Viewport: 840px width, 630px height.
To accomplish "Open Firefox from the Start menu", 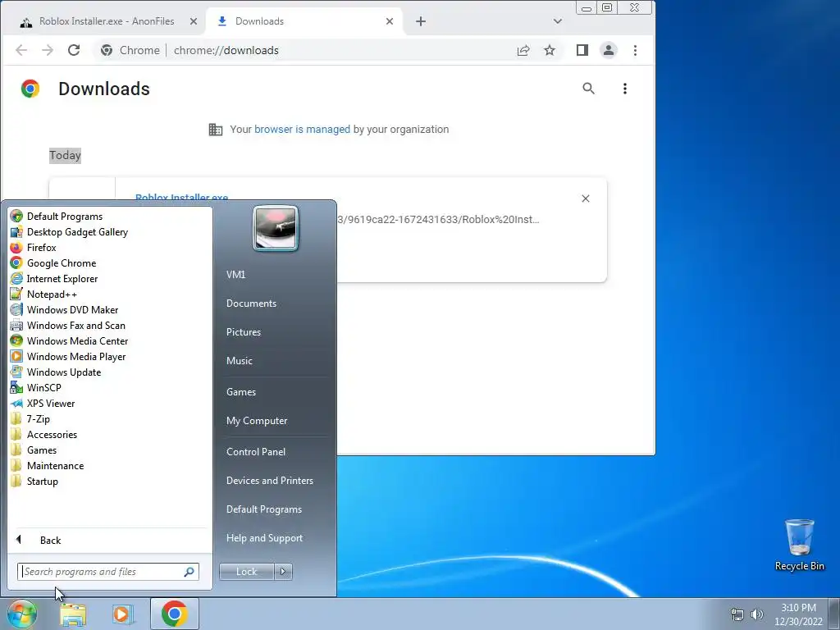I will pyautogui.click(x=42, y=248).
